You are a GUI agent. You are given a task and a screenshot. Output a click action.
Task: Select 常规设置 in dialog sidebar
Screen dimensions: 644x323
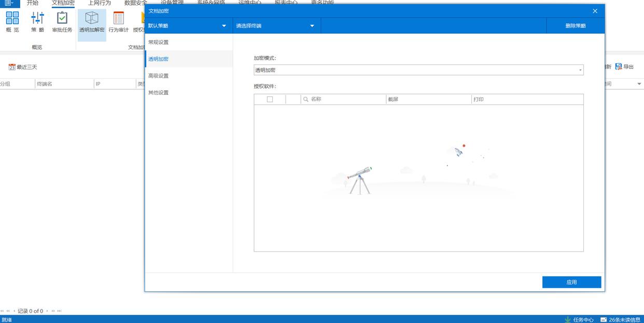189,42
